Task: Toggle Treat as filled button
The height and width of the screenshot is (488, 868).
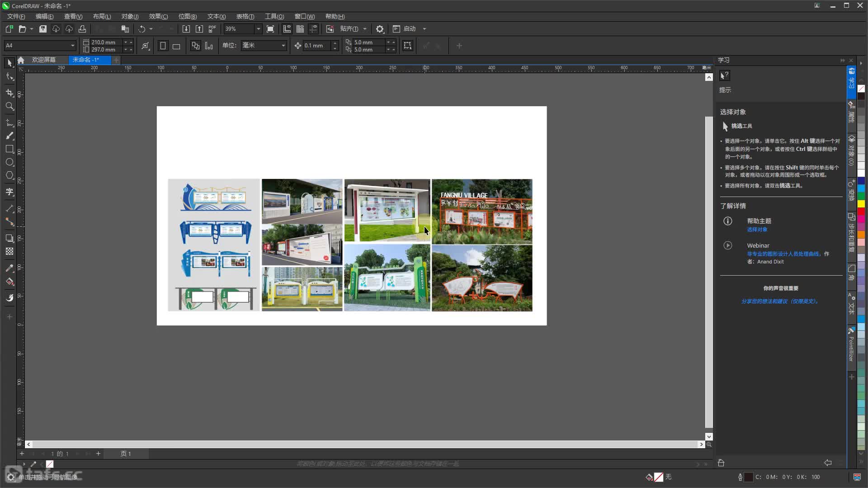Action: 407,46
